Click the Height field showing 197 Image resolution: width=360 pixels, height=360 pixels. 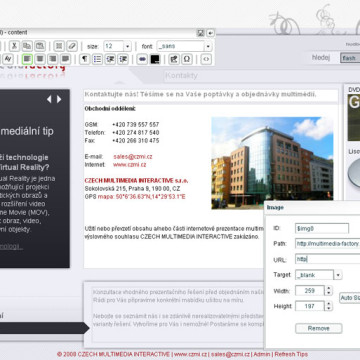pyautogui.click(x=310, y=306)
